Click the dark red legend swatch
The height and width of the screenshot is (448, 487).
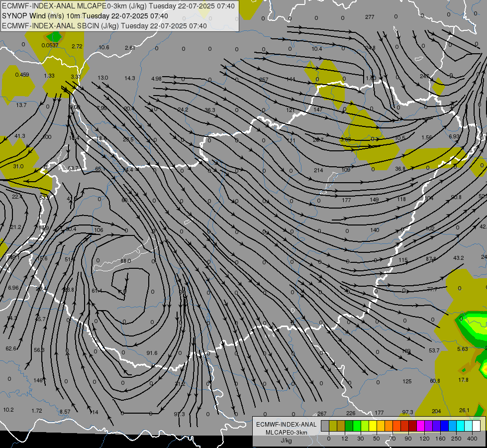(x=413, y=426)
